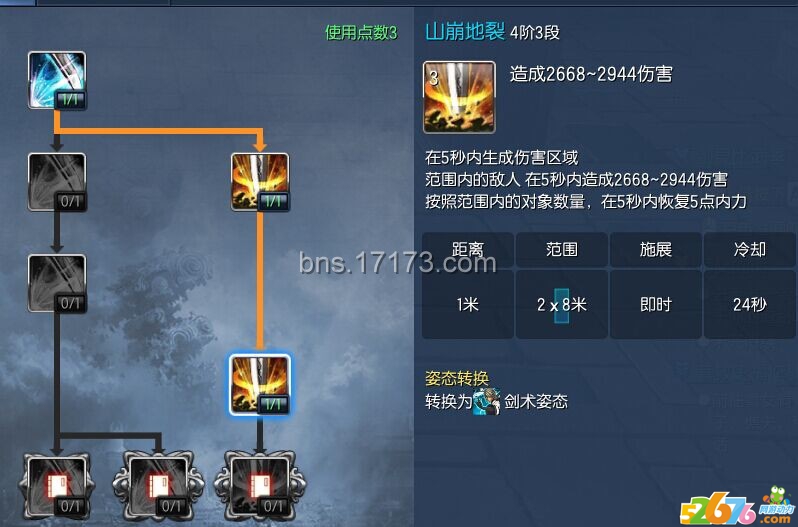The width and height of the screenshot is (798, 527).
Task: Click the 使用点数3 points label
Action: [361, 33]
